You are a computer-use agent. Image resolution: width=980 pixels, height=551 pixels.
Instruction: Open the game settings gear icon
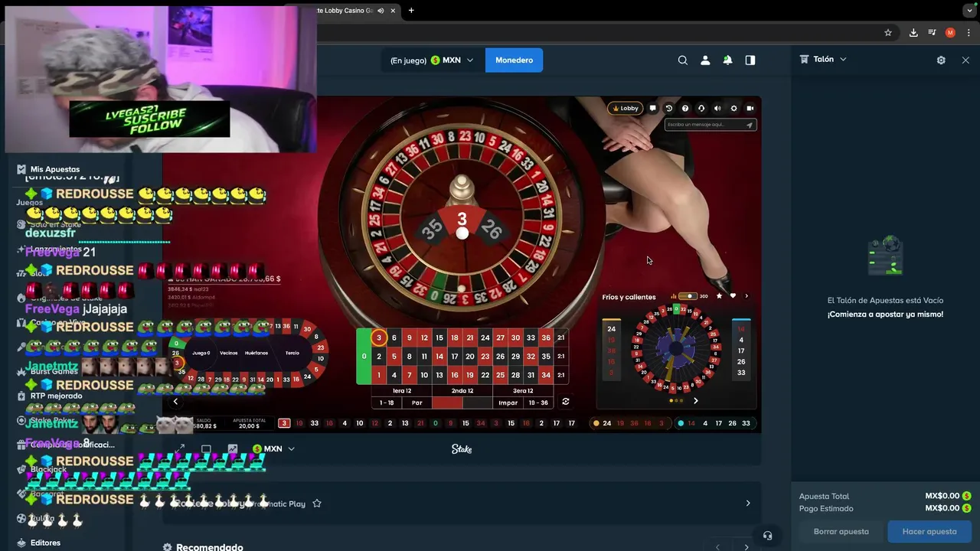(x=733, y=109)
